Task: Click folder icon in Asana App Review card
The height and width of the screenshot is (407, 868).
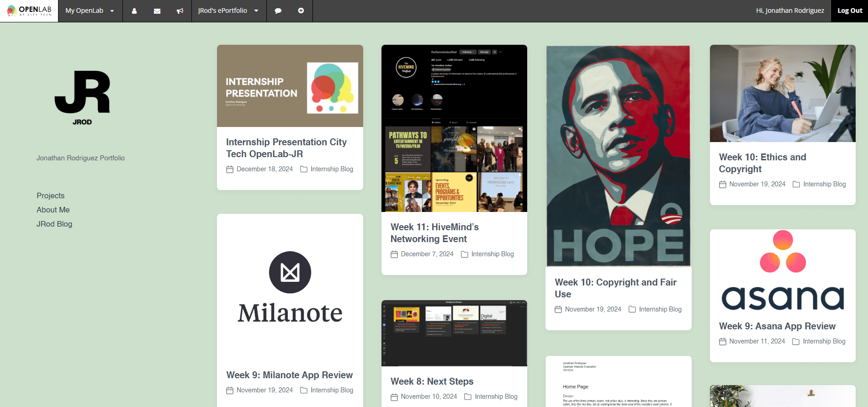Action: (796, 341)
